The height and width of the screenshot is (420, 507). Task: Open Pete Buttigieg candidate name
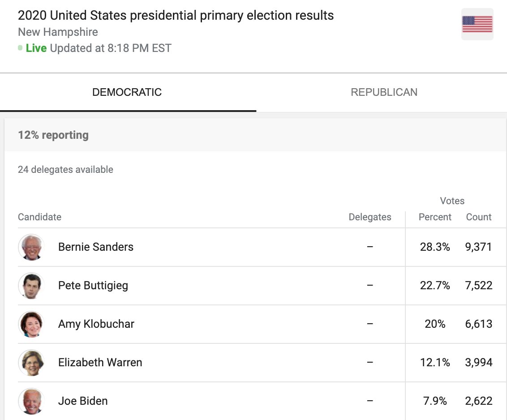(93, 286)
